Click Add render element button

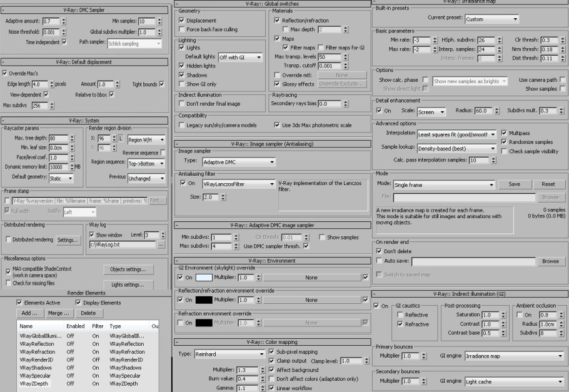(29, 313)
